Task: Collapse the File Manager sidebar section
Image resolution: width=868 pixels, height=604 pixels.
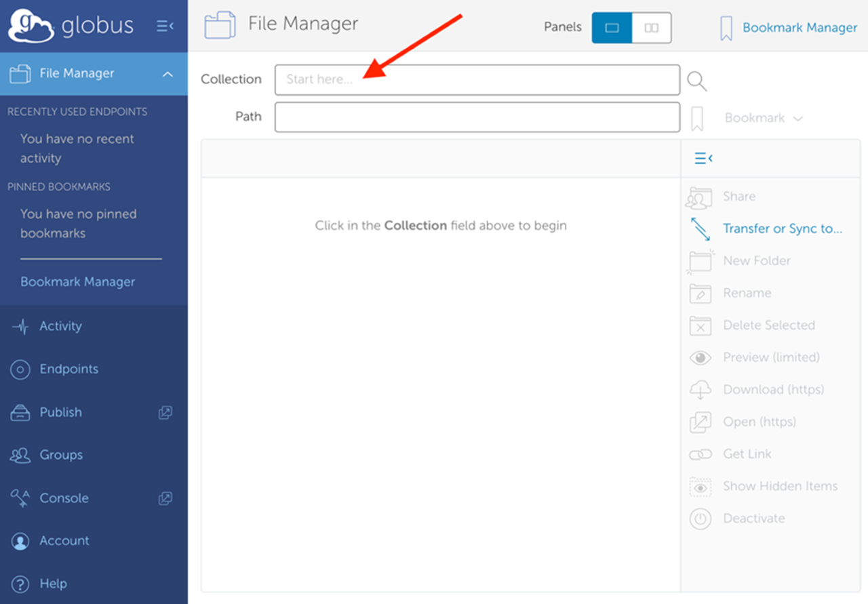Action: click(167, 75)
